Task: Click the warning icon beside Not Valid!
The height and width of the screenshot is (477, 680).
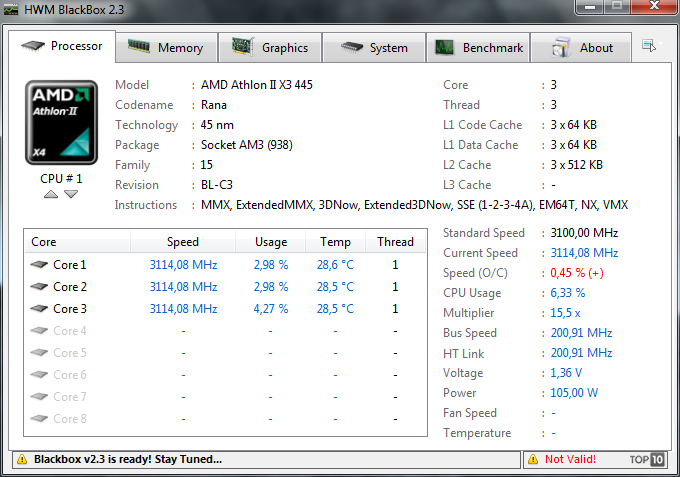Action: tap(533, 460)
